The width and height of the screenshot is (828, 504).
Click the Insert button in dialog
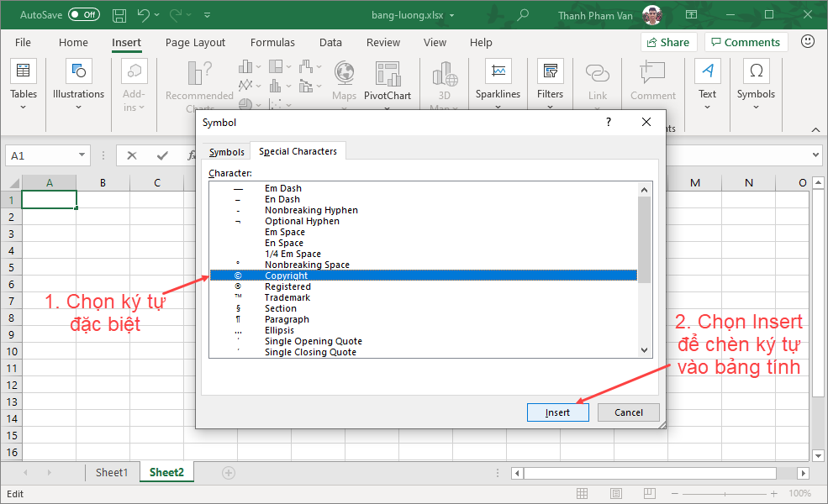tap(557, 412)
